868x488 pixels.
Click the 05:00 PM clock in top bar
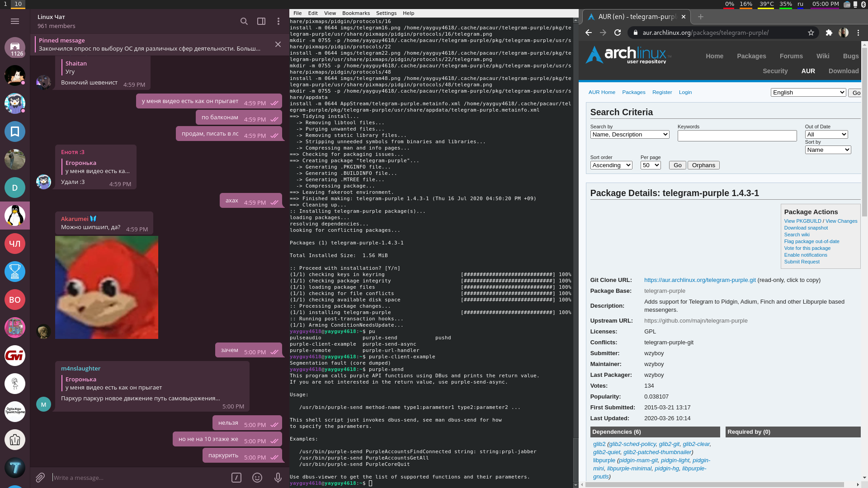coord(826,4)
